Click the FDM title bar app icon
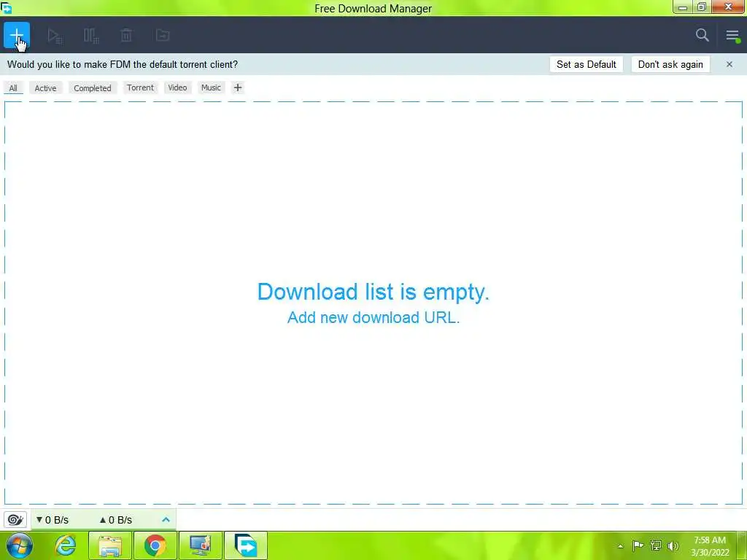The width and height of the screenshot is (747, 560). tap(6, 7)
